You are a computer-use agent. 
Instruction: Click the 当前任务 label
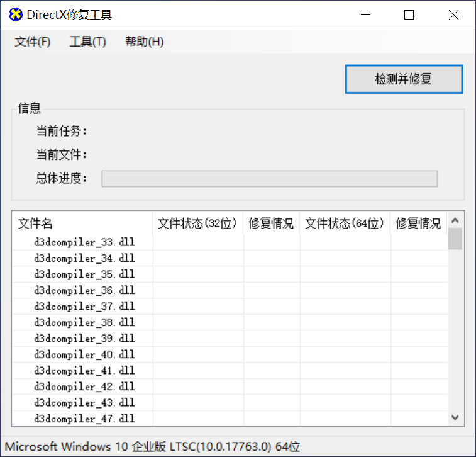click(x=62, y=131)
